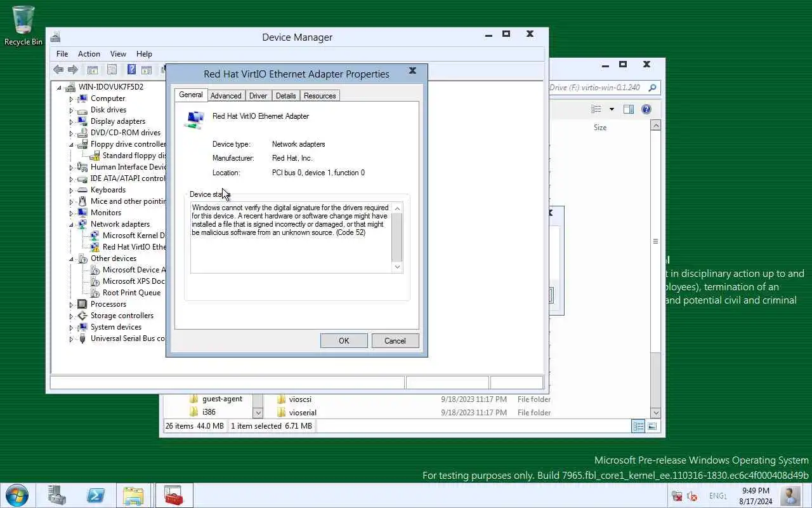Open the Help menu in Device Manager

click(x=144, y=54)
